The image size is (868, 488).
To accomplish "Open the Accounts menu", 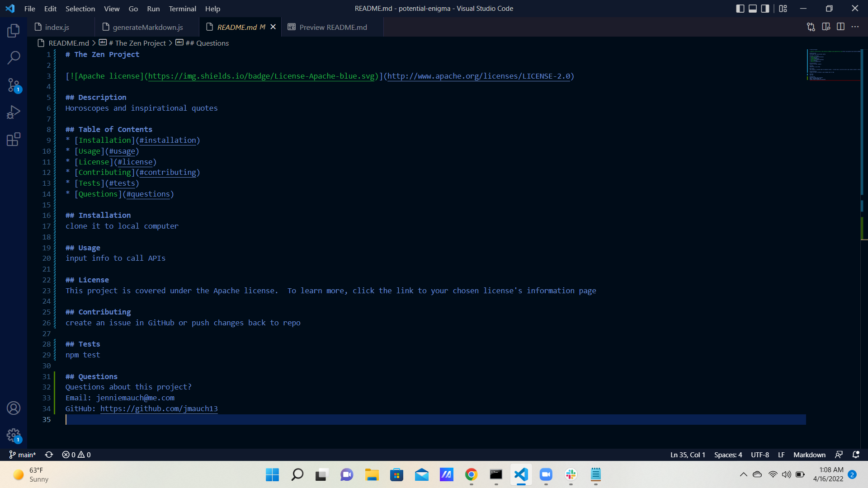I will click(x=13, y=408).
